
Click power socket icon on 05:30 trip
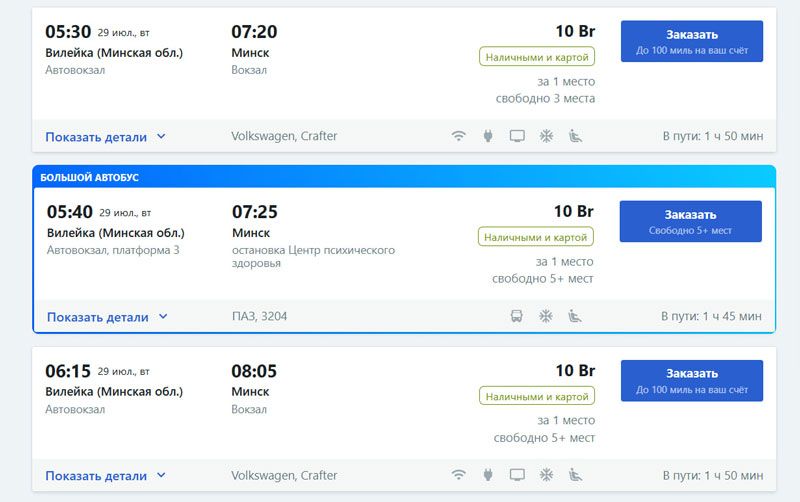(488, 136)
